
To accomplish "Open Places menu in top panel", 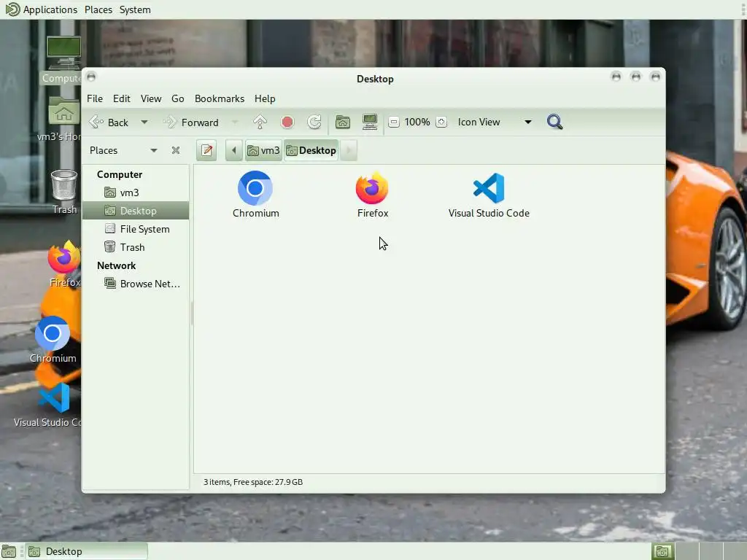I will (98, 9).
